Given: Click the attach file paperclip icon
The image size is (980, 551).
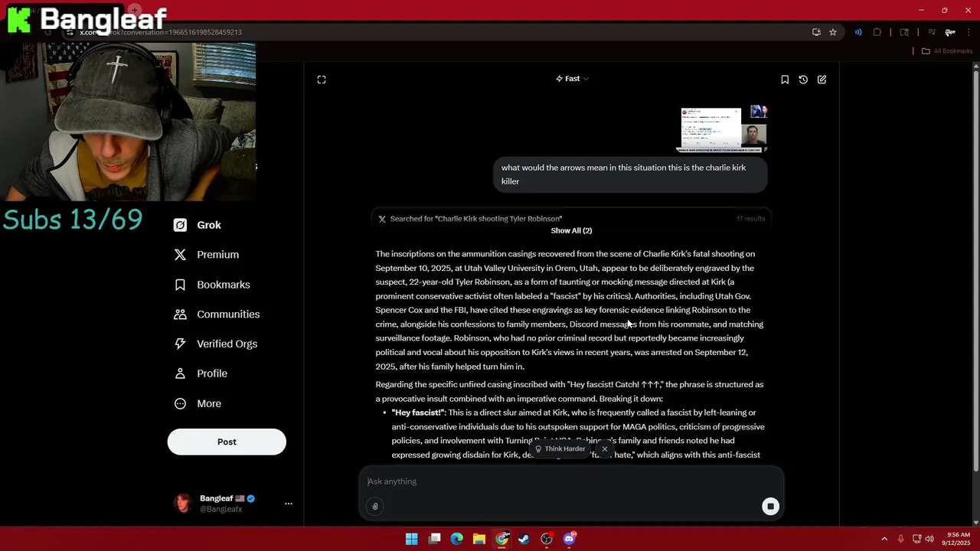Looking at the screenshot, I should [x=375, y=506].
